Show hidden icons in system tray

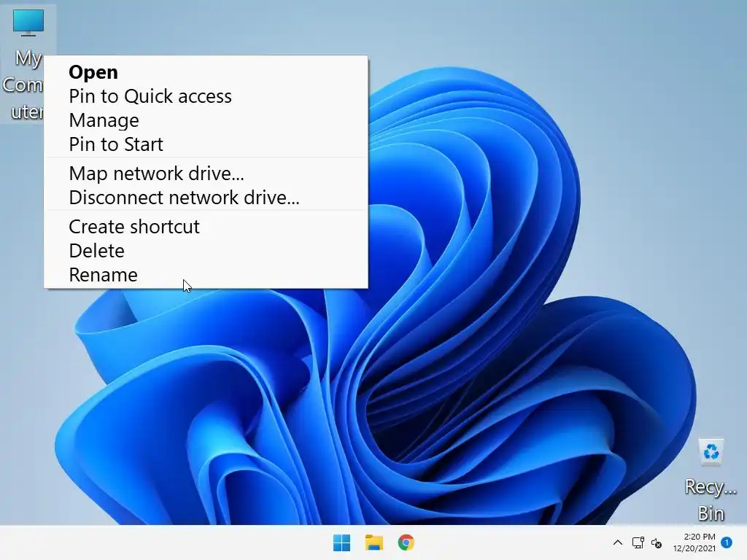pos(617,542)
